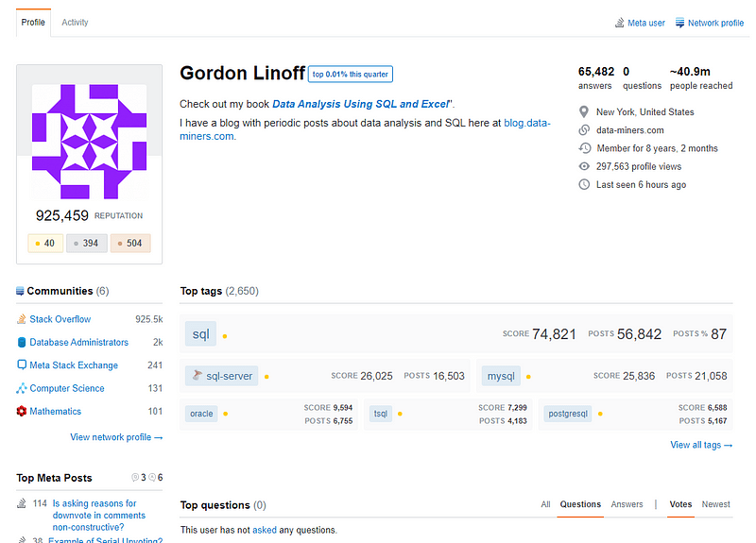Open the 'asked' link in no-questions message
Screen dimensions: 756x543
click(x=265, y=530)
